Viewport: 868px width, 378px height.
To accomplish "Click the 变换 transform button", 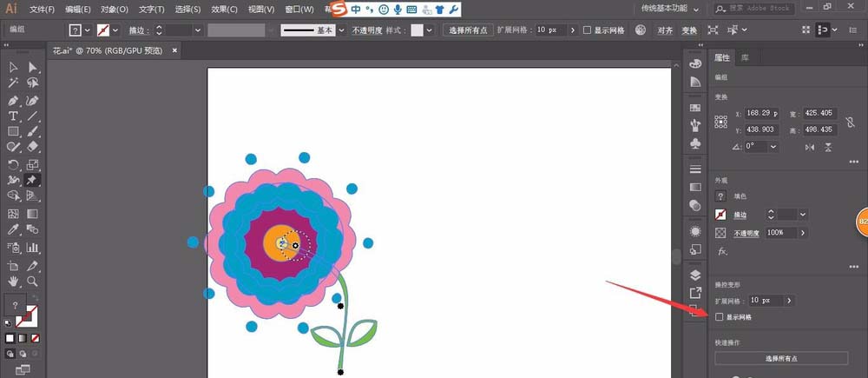I will 689,30.
